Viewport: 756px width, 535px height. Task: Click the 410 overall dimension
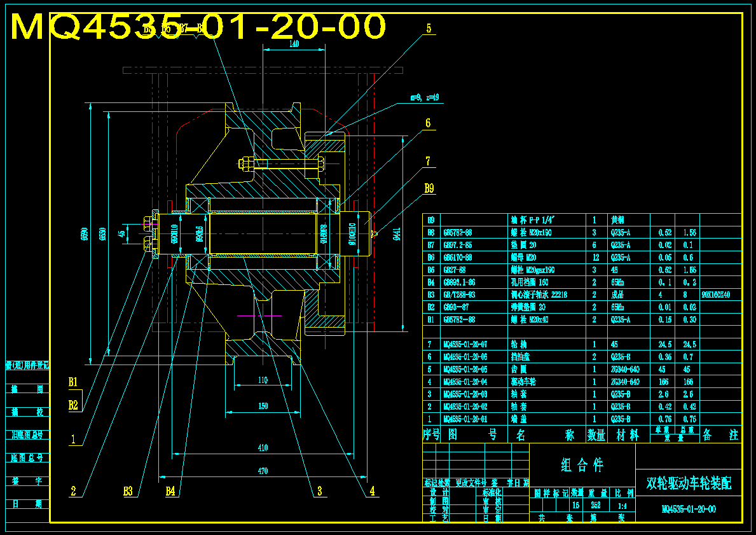pyautogui.click(x=263, y=448)
